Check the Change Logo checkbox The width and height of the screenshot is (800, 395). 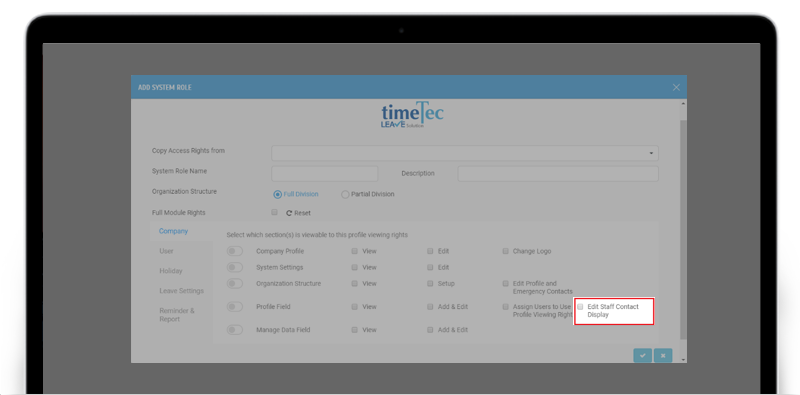pyautogui.click(x=506, y=251)
